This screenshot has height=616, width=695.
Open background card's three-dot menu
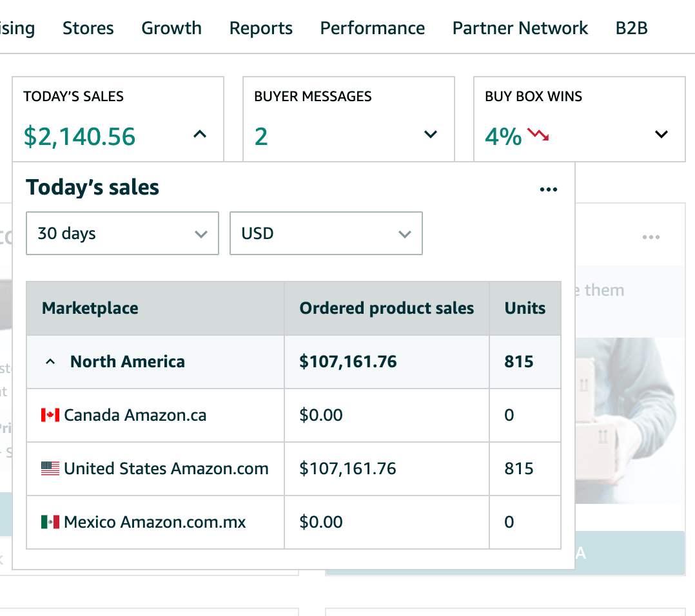point(651,238)
